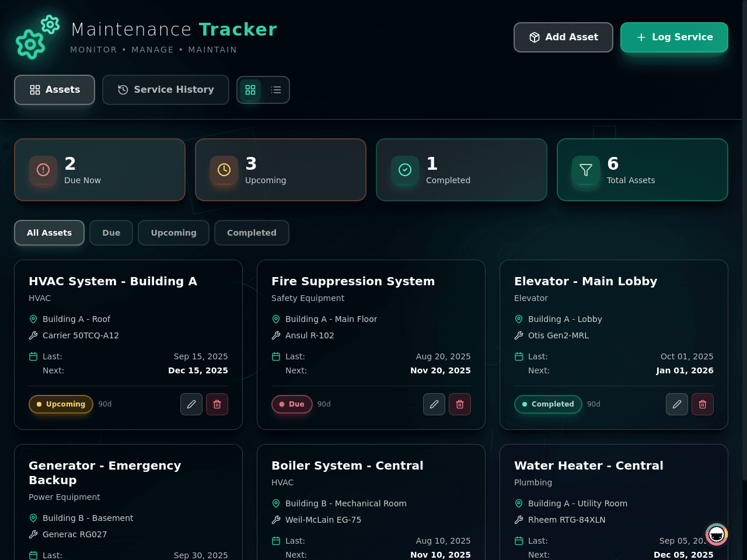Image resolution: width=747 pixels, height=560 pixels.
Task: Click the Dec 15, 2025 next service date
Action: [198, 370]
